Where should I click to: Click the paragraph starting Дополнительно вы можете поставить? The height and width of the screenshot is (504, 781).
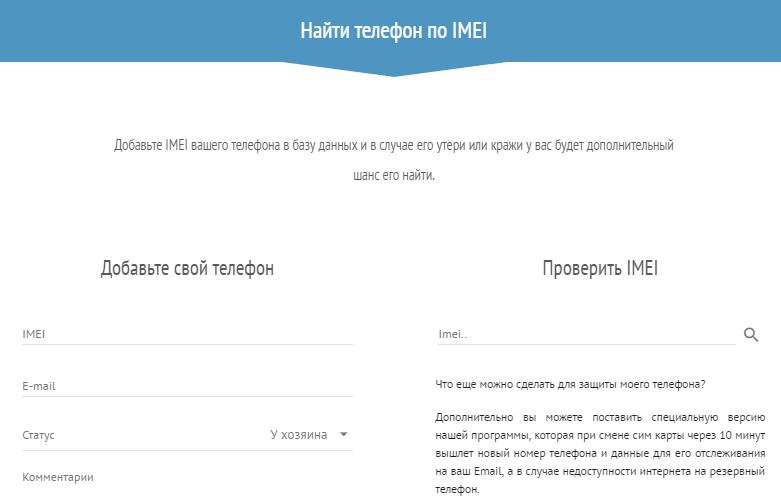pos(600,453)
